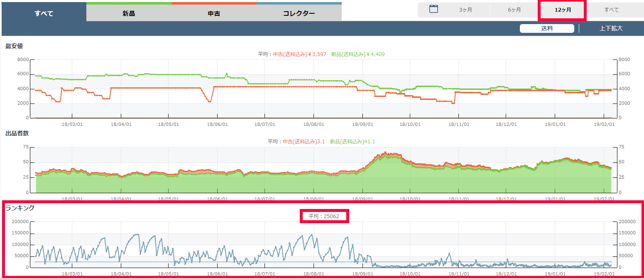This screenshot has width=644, height=278.
Task: Click the 平均：25062 ranking average label
Action: [x=324, y=216]
